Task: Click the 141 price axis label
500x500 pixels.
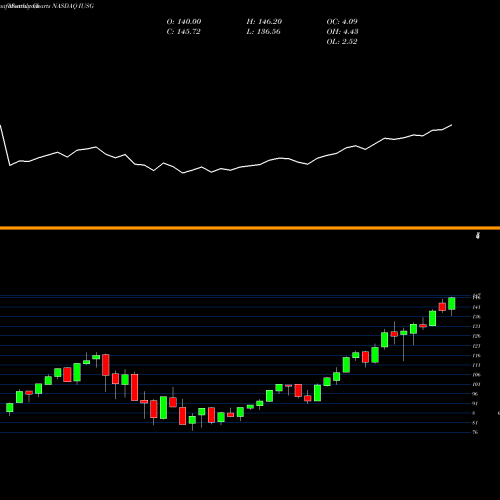Action: [x=476, y=307]
